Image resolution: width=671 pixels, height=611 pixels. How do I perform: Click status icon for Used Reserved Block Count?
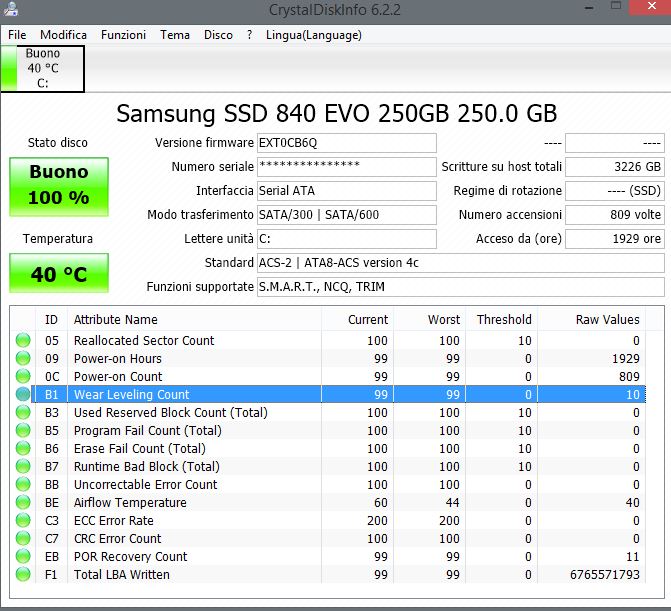(23, 412)
